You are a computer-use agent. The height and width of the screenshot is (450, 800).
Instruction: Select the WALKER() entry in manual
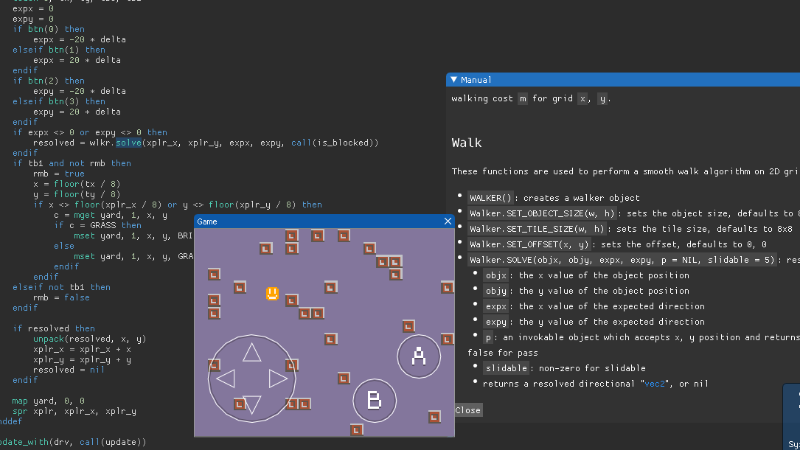(x=491, y=198)
